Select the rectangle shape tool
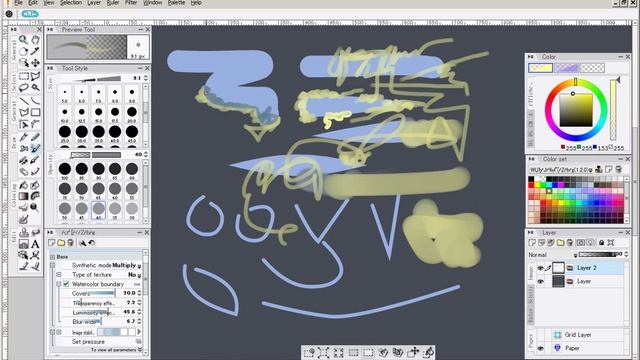 (36, 112)
